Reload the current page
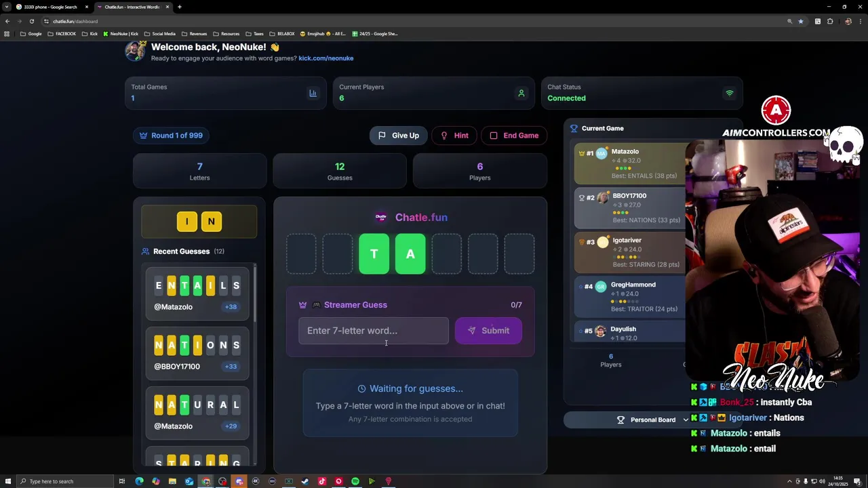868x488 pixels. pyautogui.click(x=31, y=21)
